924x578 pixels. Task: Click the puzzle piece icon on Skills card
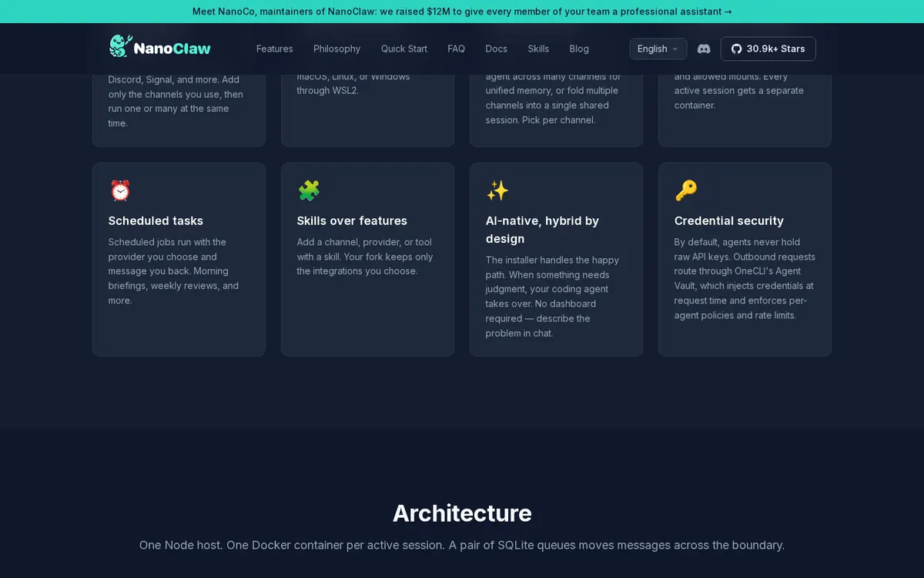(309, 190)
